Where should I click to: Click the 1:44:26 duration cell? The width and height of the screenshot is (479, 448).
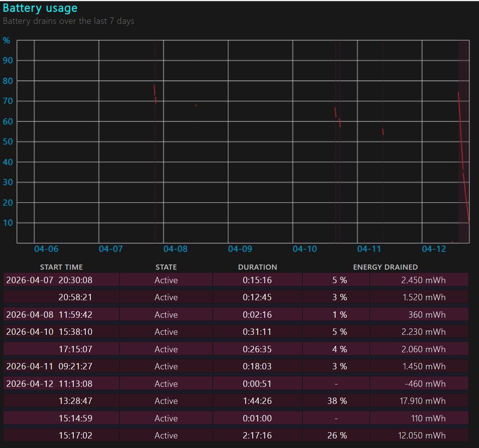click(x=258, y=401)
